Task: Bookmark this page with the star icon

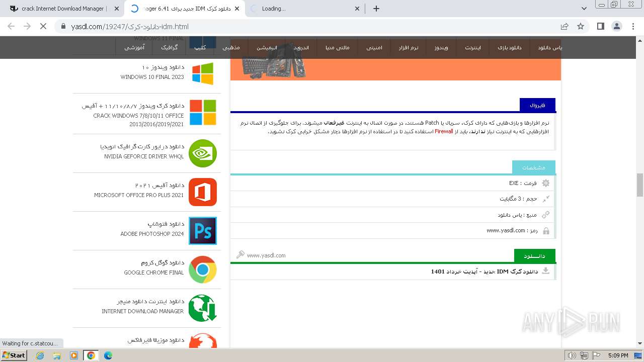Action: pos(581,26)
